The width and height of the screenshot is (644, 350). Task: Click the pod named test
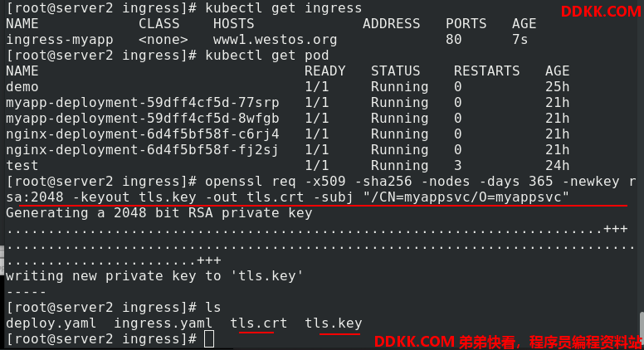[x=22, y=166]
